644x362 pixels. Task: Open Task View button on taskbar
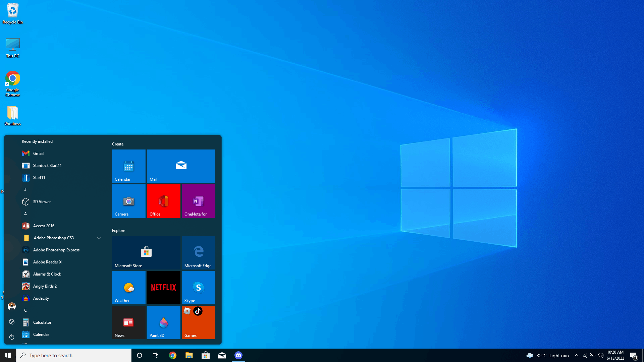[x=156, y=355]
